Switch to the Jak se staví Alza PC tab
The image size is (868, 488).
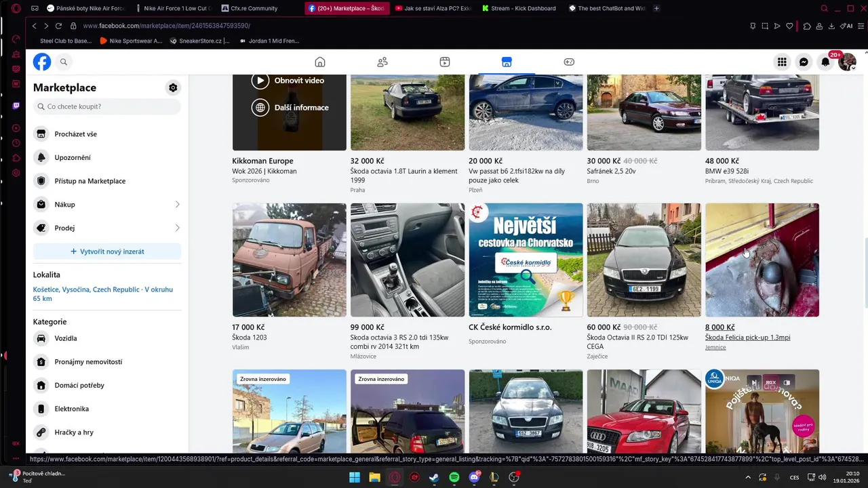pos(434,8)
